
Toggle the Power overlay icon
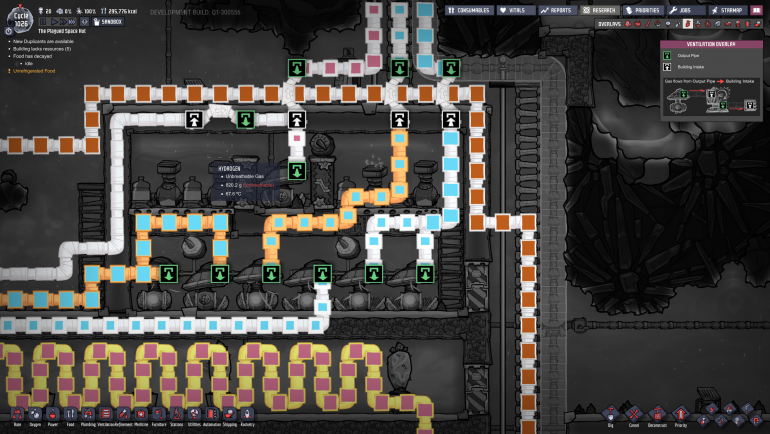638,24
